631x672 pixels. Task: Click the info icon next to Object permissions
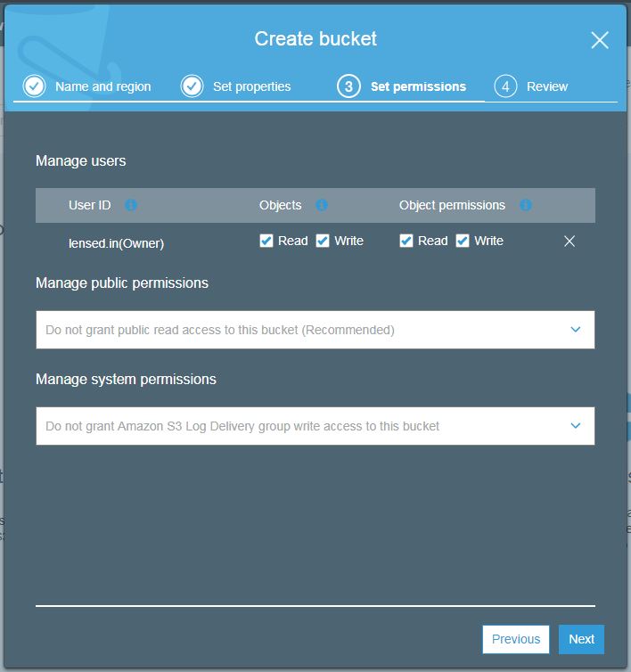point(526,205)
